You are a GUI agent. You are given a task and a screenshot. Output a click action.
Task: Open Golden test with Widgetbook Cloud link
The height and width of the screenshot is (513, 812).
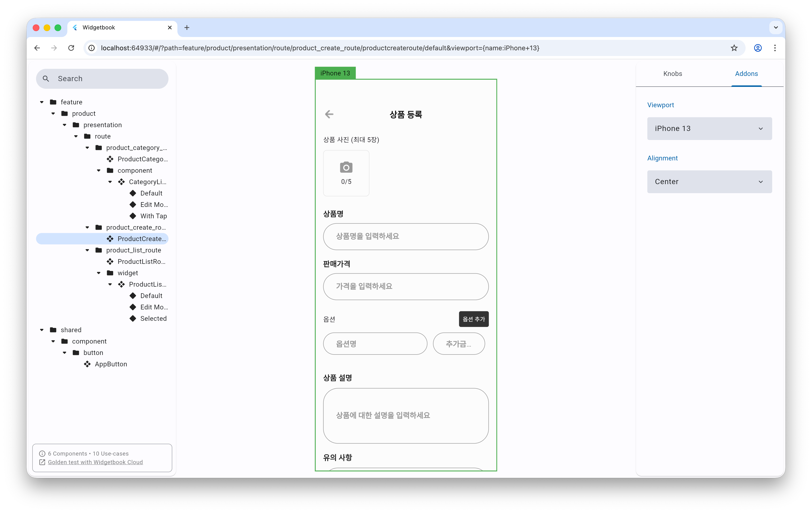[x=95, y=462]
